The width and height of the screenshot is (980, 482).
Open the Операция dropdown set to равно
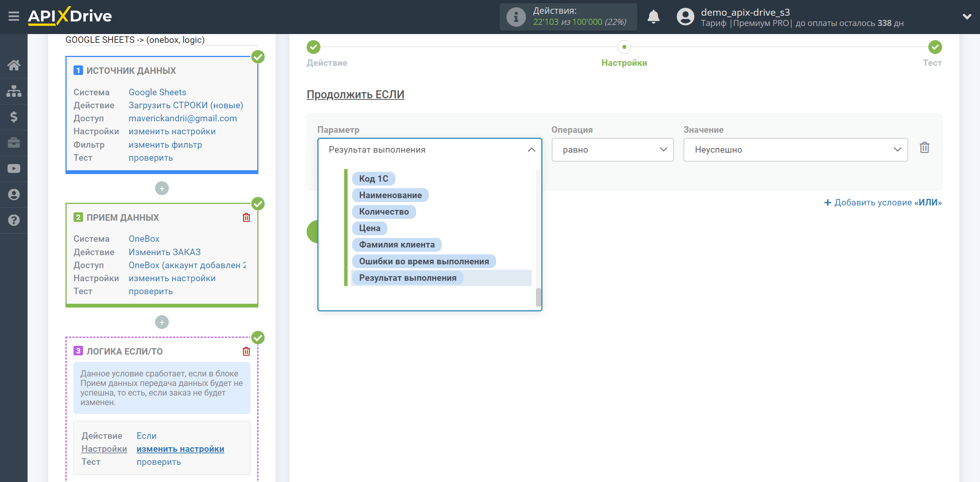click(x=612, y=150)
